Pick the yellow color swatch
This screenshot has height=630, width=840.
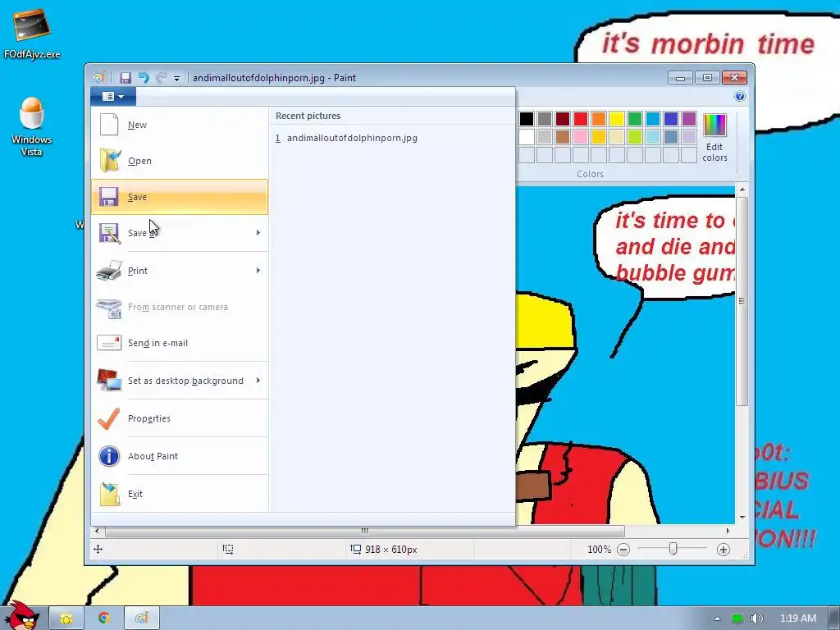pos(617,119)
